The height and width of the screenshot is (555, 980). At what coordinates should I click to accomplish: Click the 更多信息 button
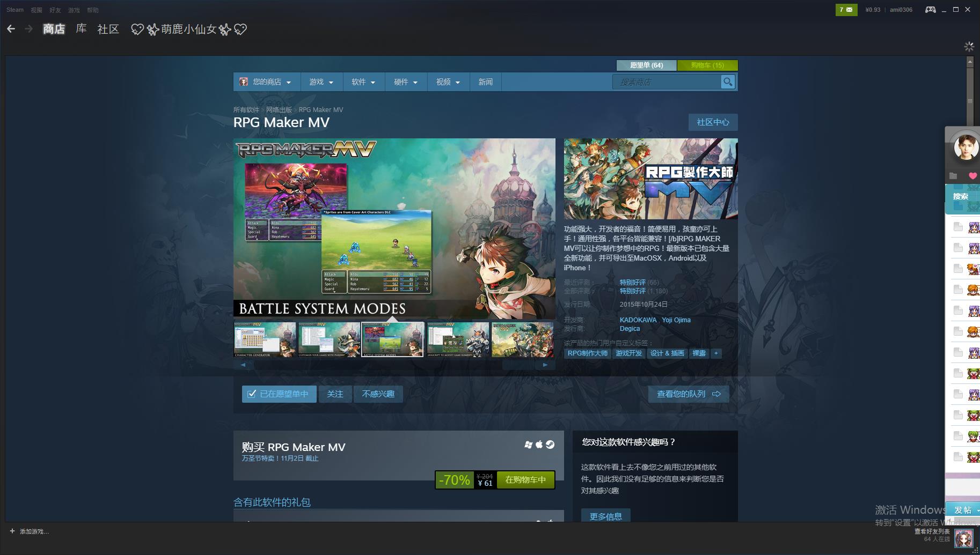606,516
